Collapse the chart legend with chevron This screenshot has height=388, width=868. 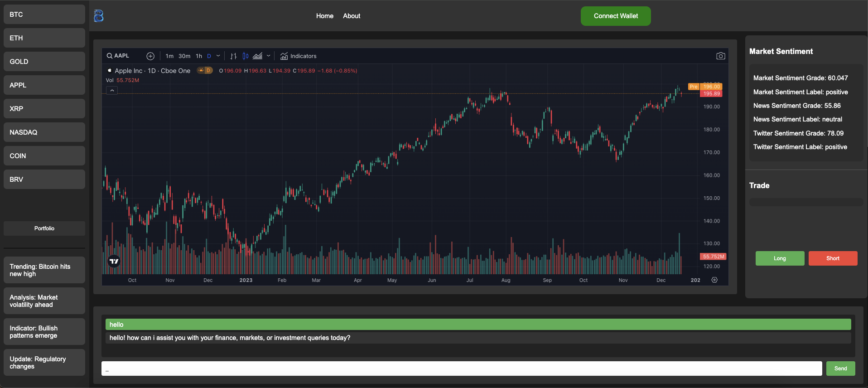point(112,91)
